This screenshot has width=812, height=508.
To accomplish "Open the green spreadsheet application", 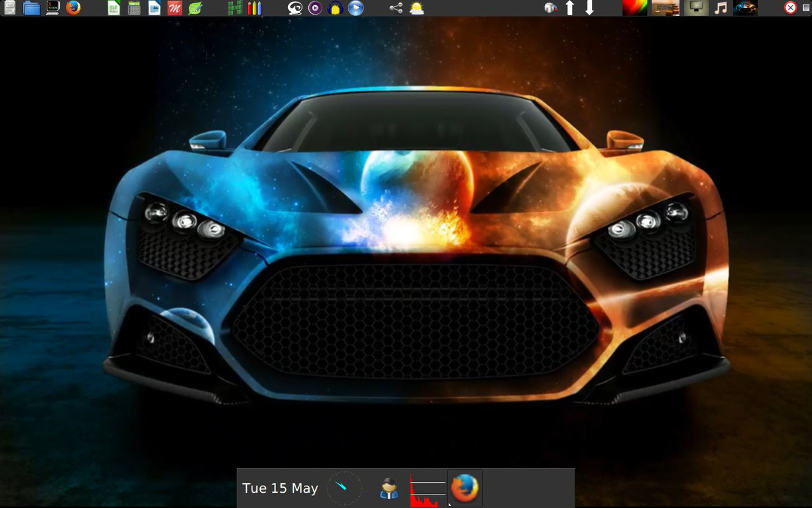I will (x=114, y=8).
